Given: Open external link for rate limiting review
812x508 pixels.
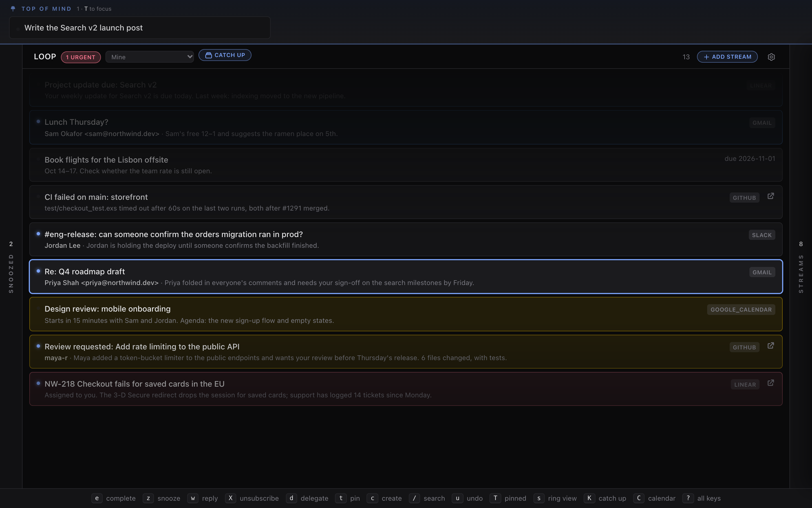Looking at the screenshot, I should 771,345.
